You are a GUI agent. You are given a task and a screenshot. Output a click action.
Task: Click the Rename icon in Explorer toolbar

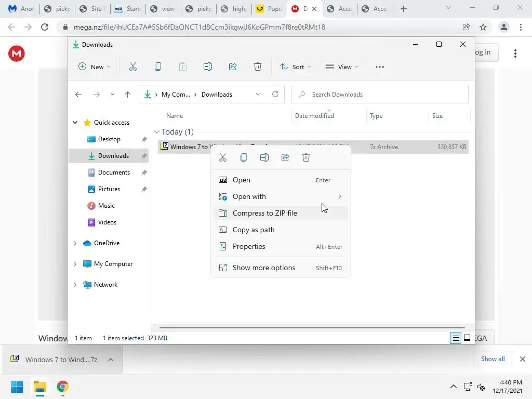pos(208,67)
